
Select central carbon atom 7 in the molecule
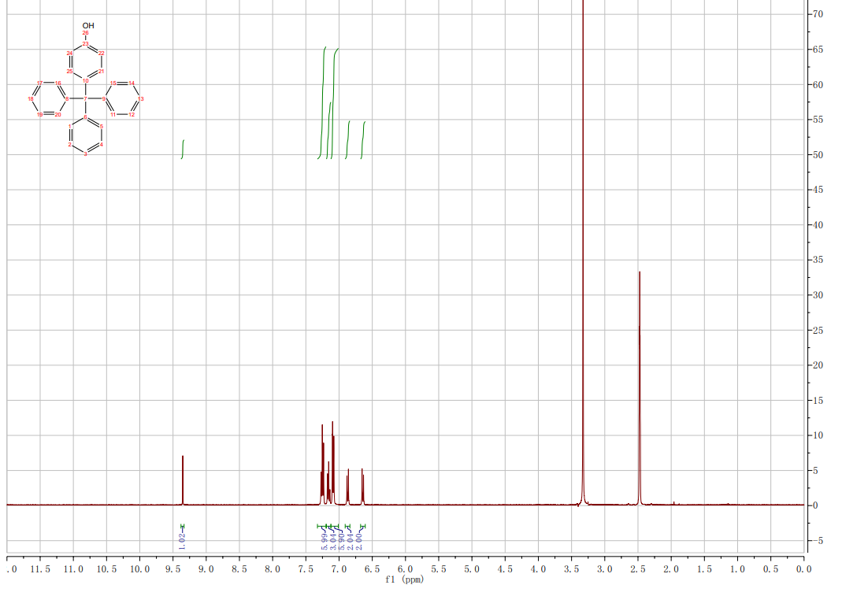[86, 98]
